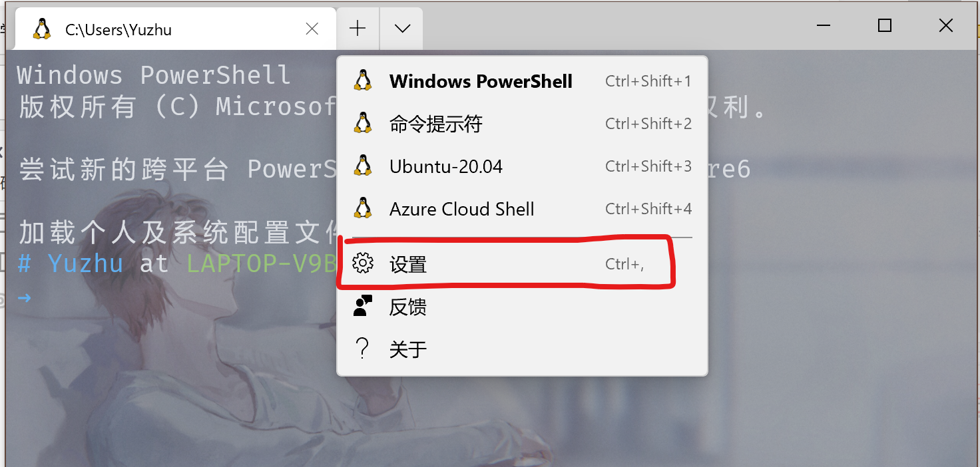Click the 命令提示符 penguin icon
Image resolution: width=980 pixels, height=467 pixels.
tap(363, 123)
